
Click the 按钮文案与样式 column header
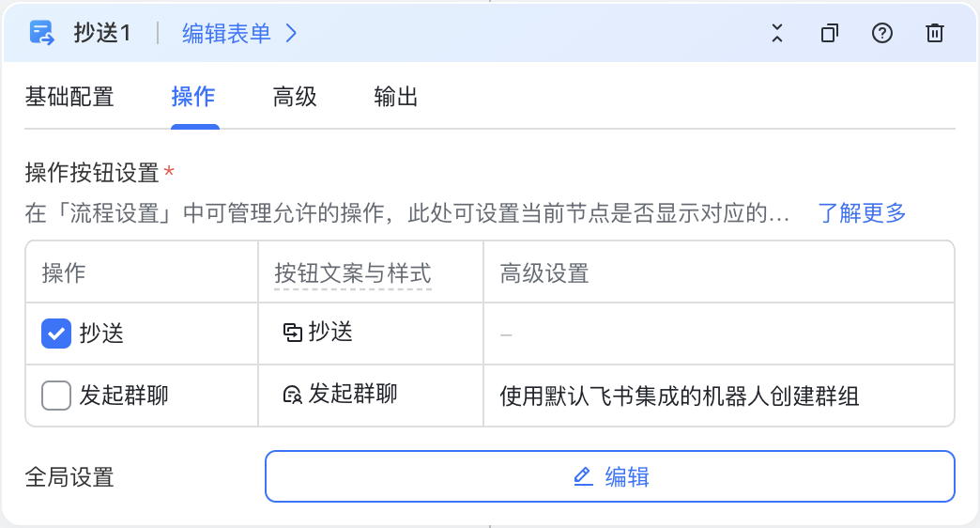pos(353,273)
